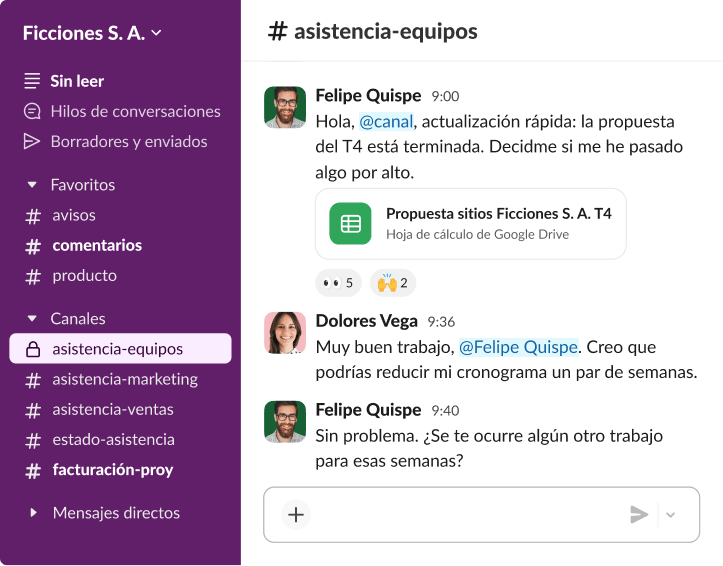Click the hash icon beside comentarios
Screen dimensions: 723x566
point(33,246)
